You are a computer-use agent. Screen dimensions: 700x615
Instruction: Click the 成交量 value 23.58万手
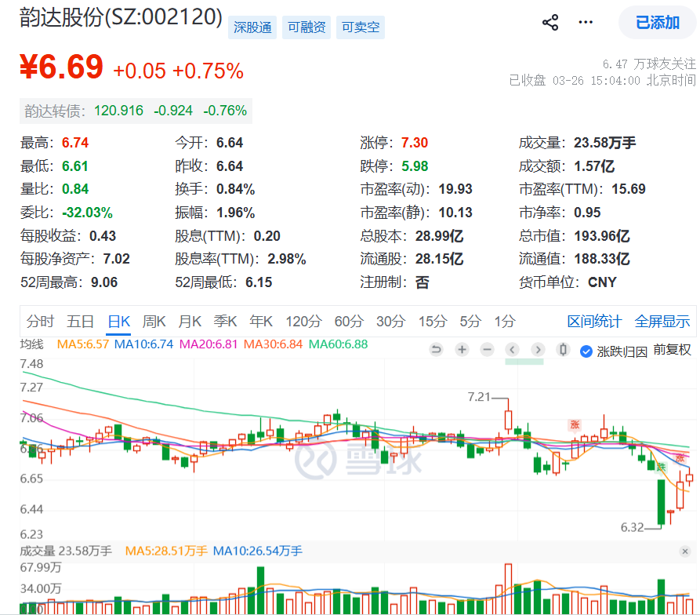pos(604,143)
